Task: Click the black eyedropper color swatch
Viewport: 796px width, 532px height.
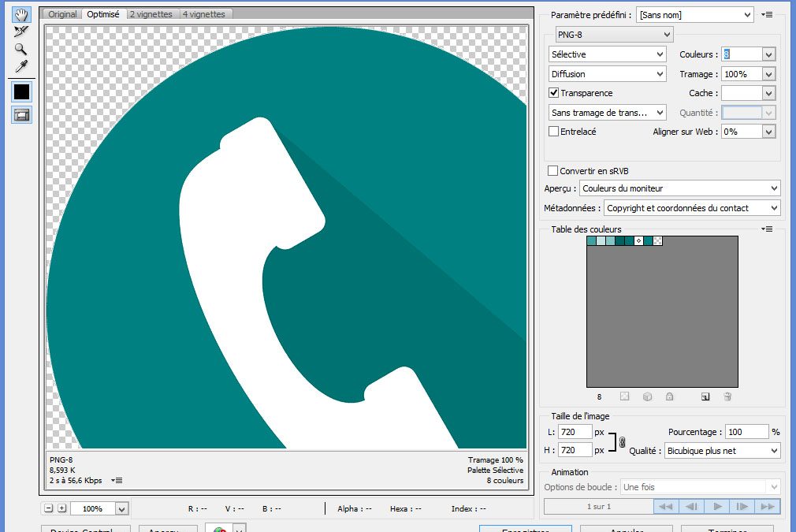Action: (21, 92)
